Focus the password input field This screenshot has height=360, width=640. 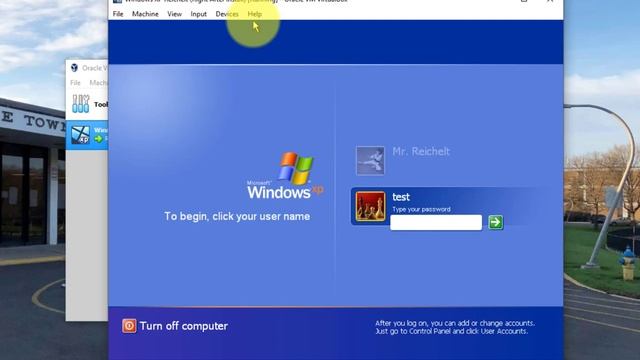click(x=436, y=222)
